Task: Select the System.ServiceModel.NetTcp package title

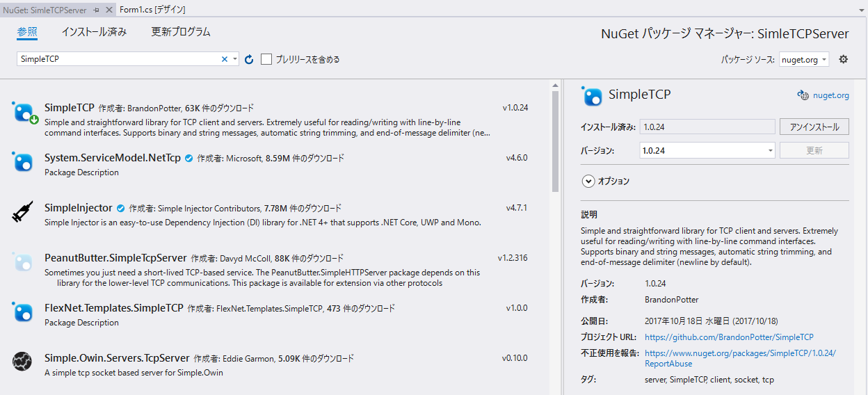Action: 112,158
